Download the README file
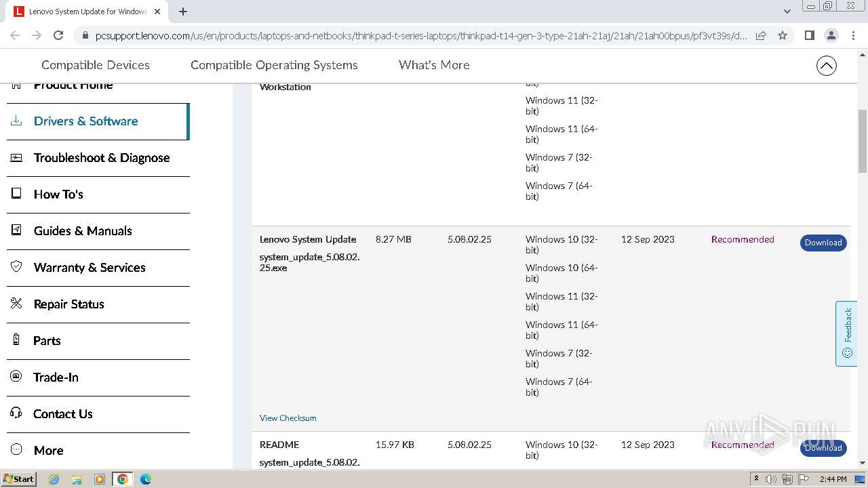The width and height of the screenshot is (868, 488). [823, 448]
